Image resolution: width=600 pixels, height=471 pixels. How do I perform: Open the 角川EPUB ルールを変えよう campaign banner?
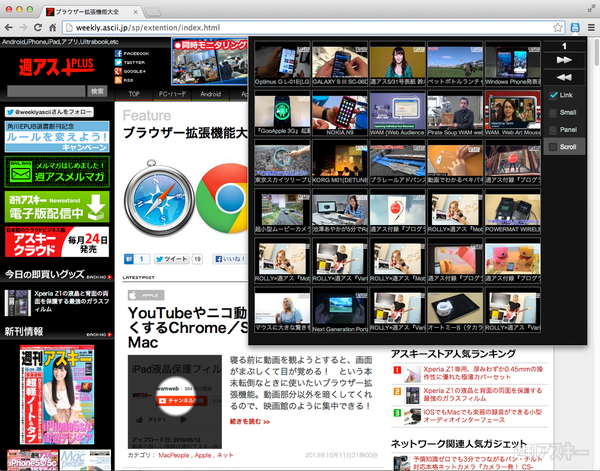coord(57,137)
